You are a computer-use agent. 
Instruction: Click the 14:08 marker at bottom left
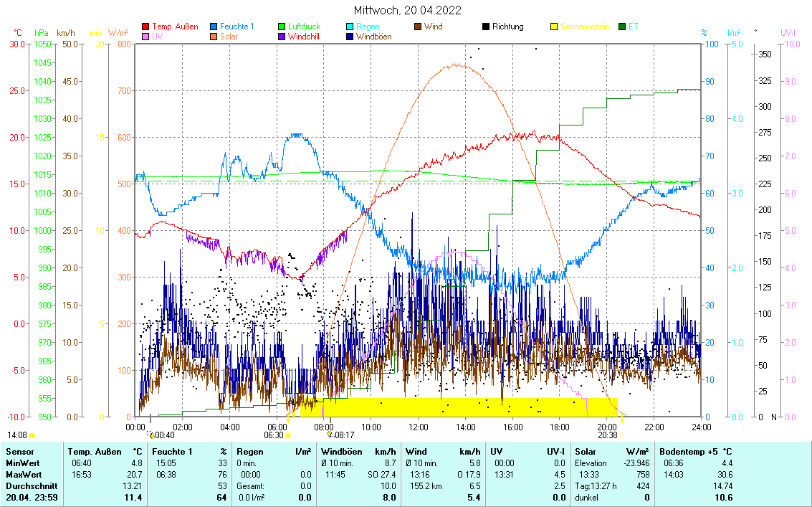(17, 435)
